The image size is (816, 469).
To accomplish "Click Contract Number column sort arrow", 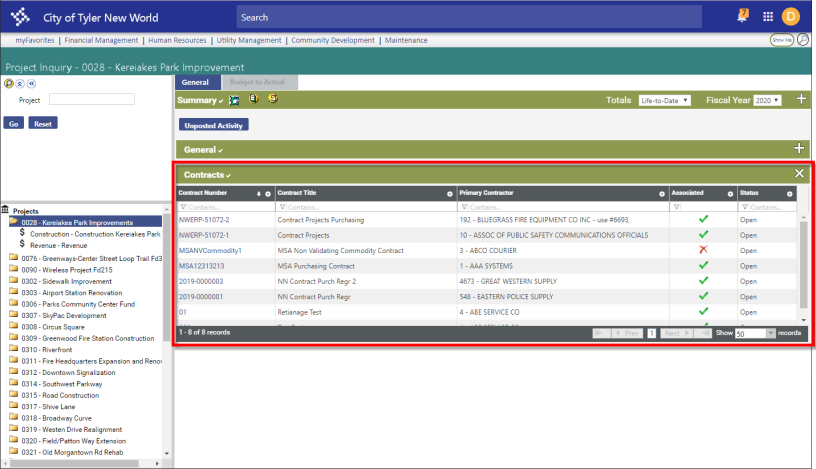I will pos(259,194).
